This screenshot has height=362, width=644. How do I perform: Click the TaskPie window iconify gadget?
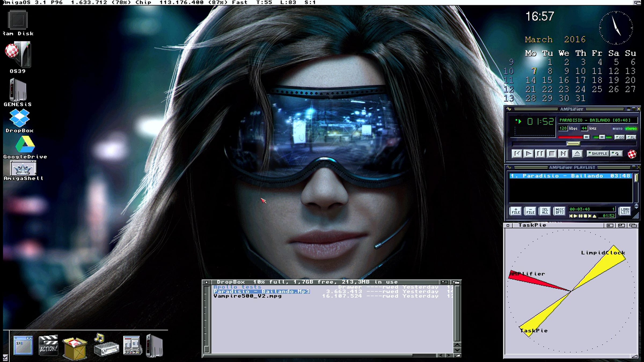click(x=610, y=226)
